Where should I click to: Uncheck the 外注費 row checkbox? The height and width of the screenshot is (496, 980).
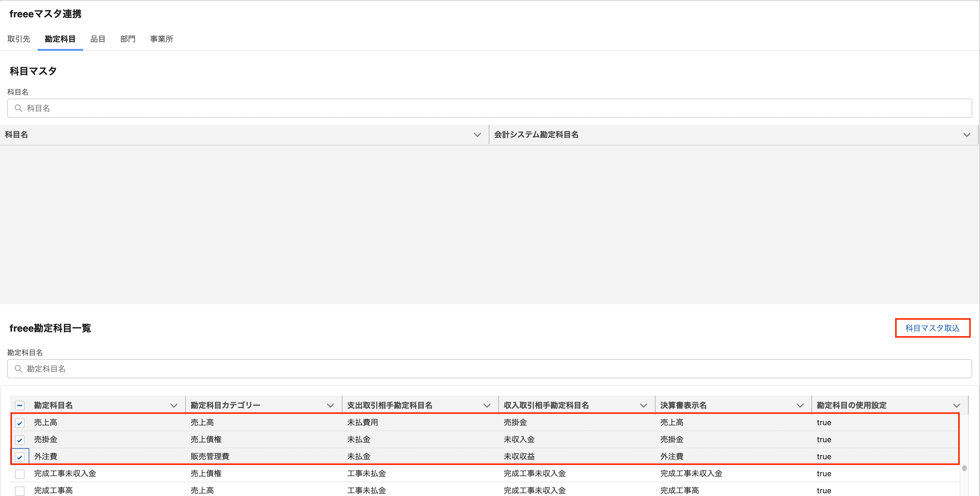20,457
